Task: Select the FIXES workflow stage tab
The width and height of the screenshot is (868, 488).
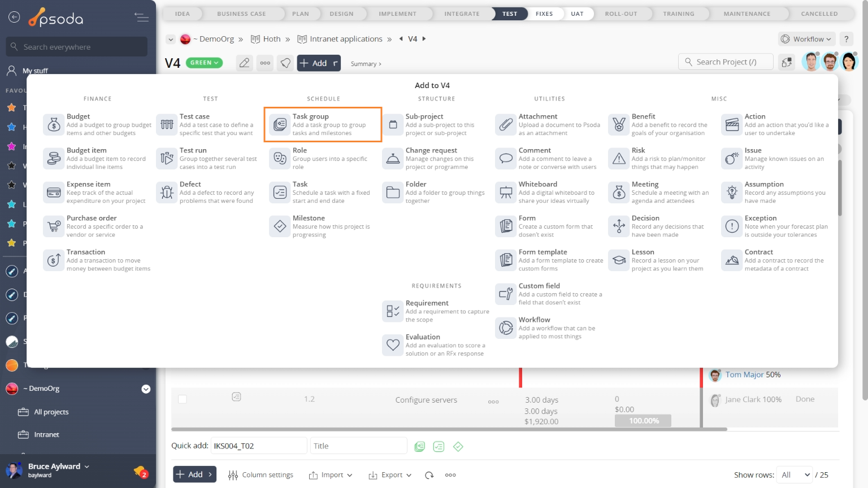Action: [x=544, y=14]
